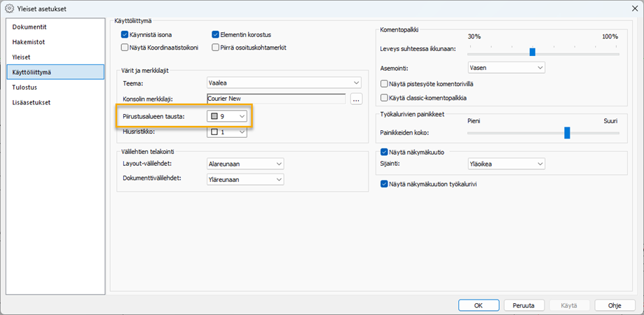Open the Sijainti dropdown showing Yläoikea

(x=506, y=164)
